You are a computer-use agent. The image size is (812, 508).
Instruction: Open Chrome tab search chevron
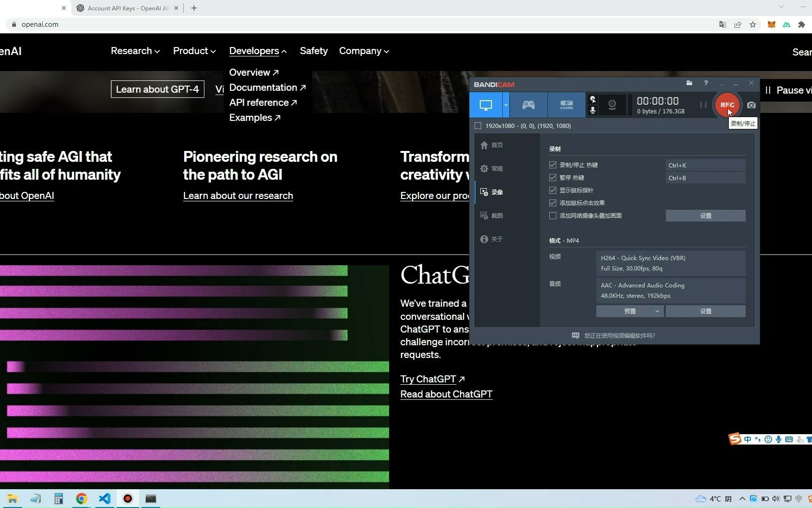click(x=781, y=7)
